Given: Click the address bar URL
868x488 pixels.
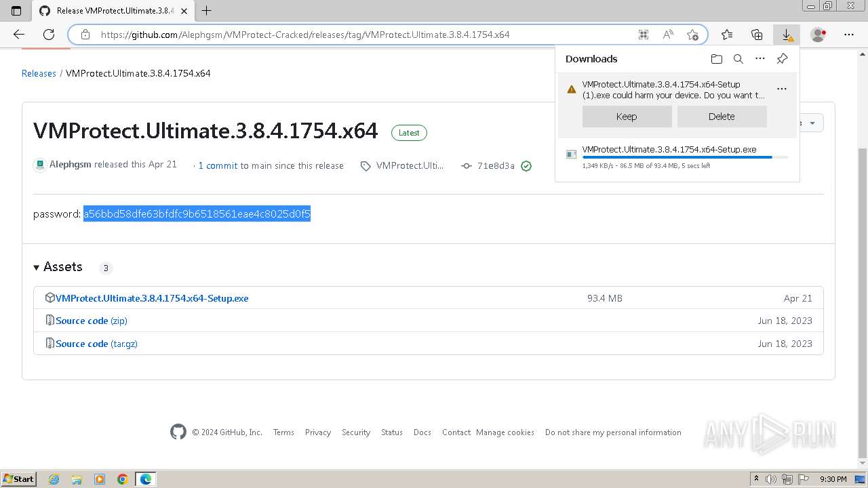Looking at the screenshot, I should [305, 35].
